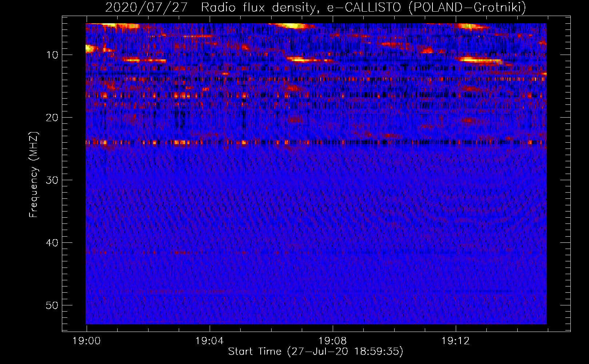Image resolution: width=589 pixels, height=364 pixels.
Task: Click the plot title with date 2020/07/27
Action: pos(316,7)
